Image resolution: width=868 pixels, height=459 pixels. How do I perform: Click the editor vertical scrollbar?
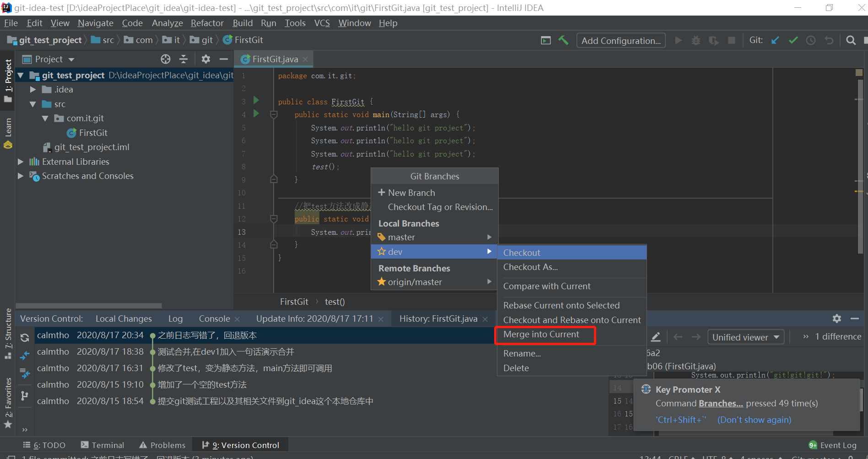point(860,166)
